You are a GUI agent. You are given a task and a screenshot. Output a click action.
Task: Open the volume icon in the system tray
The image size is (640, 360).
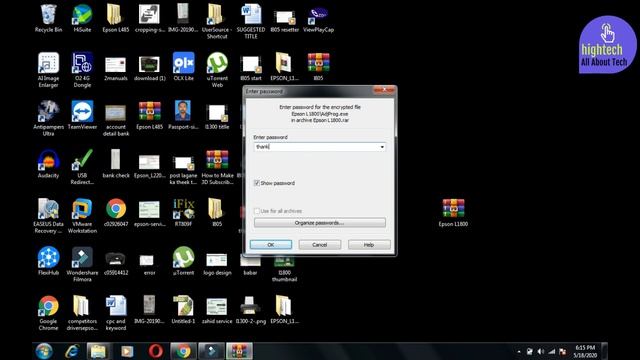coord(541,351)
